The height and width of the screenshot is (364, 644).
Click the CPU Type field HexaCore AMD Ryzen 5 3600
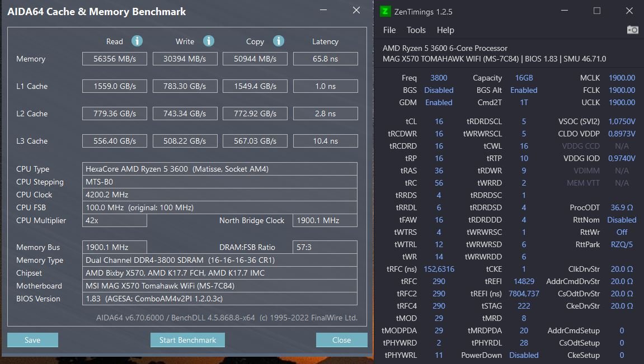tap(220, 169)
